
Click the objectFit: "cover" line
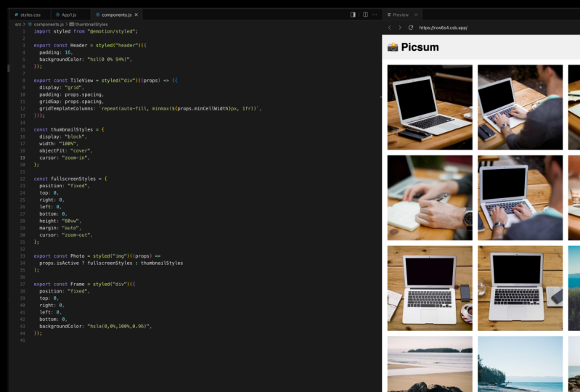point(66,151)
